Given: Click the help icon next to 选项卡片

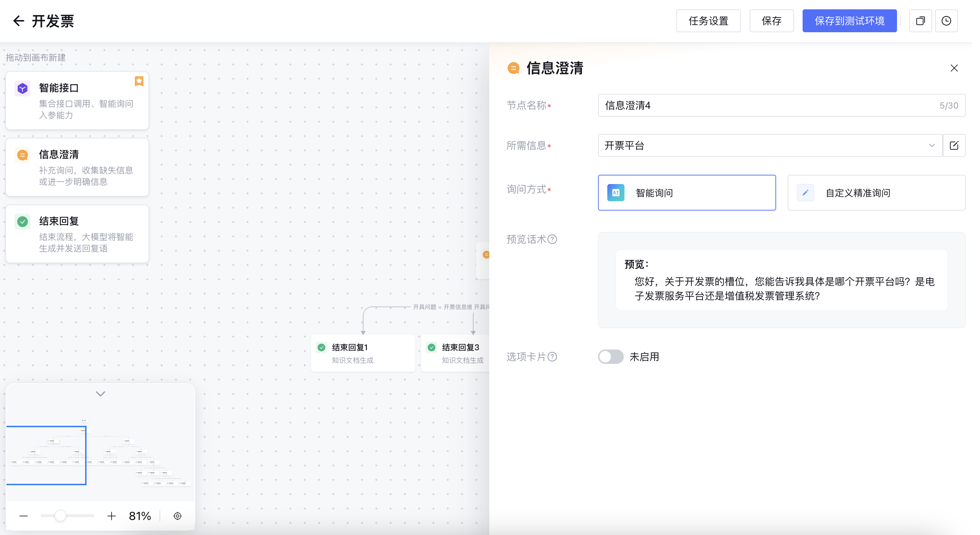Looking at the screenshot, I should coord(552,357).
